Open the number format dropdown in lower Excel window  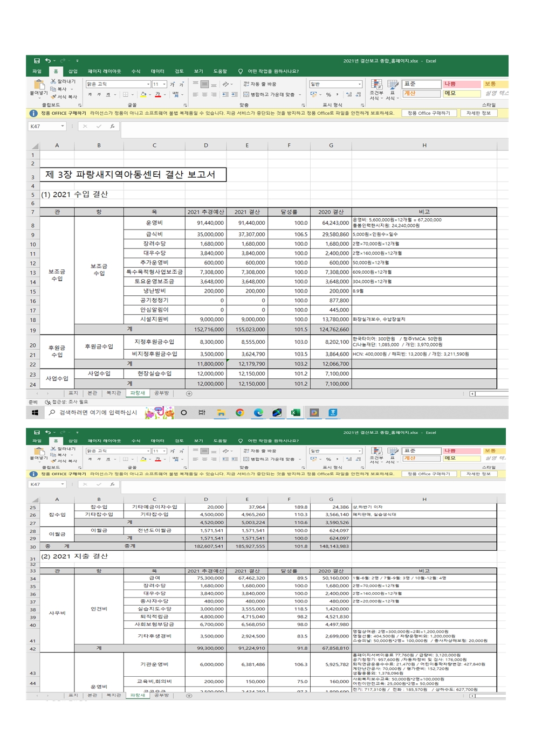click(x=360, y=451)
